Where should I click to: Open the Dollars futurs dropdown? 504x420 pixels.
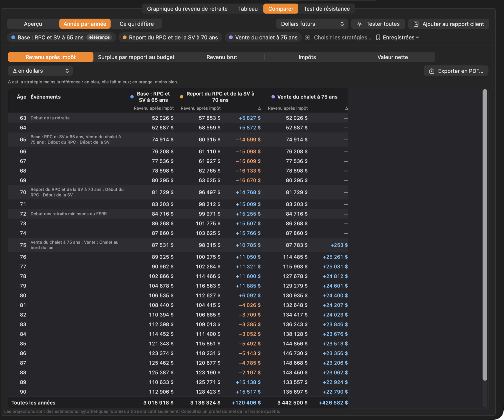click(312, 24)
